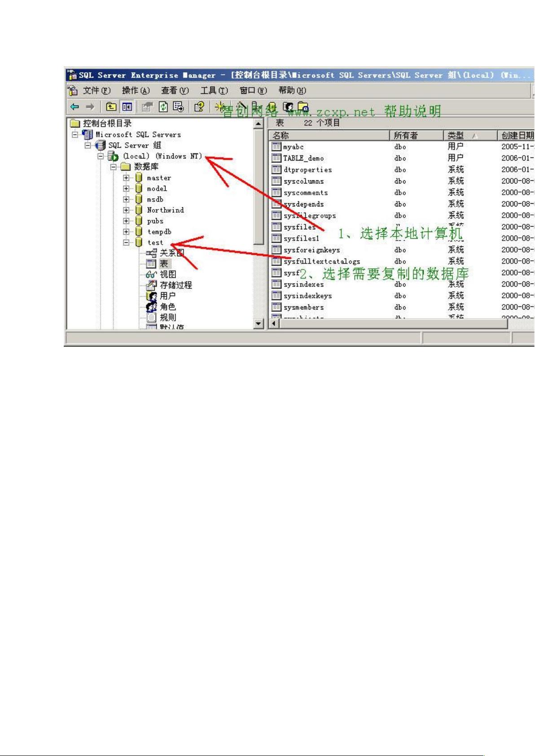Expand the master database
The width and height of the screenshot is (535, 756).
[126, 178]
